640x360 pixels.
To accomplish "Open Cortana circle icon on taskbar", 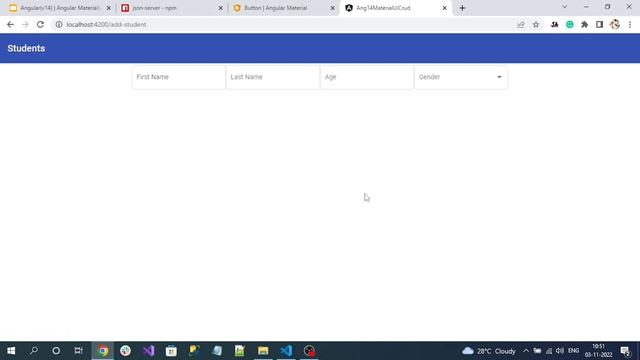I will click(56, 351).
